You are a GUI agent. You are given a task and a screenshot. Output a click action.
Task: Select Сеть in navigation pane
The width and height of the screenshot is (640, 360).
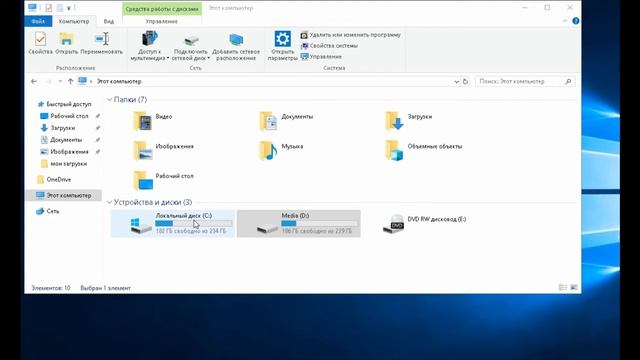click(x=48, y=211)
